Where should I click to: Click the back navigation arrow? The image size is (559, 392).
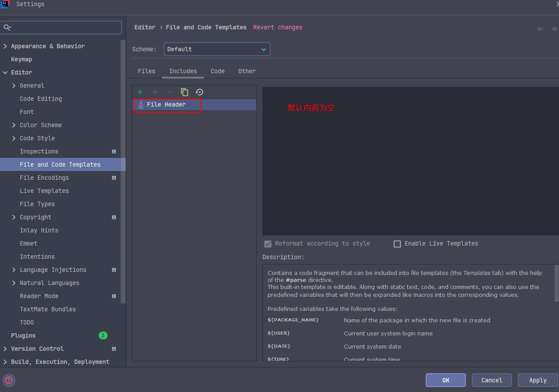click(540, 29)
